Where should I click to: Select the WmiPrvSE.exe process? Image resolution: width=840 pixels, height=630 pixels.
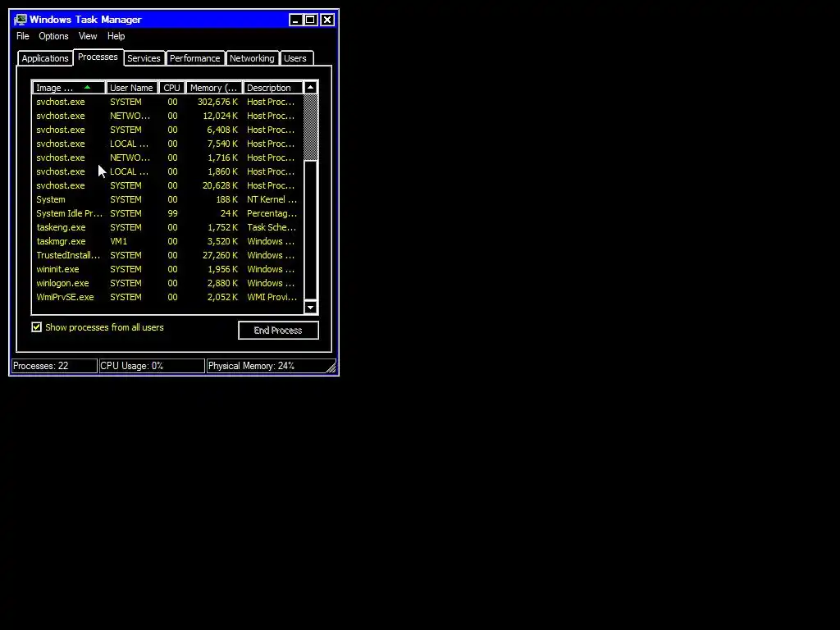pos(167,297)
